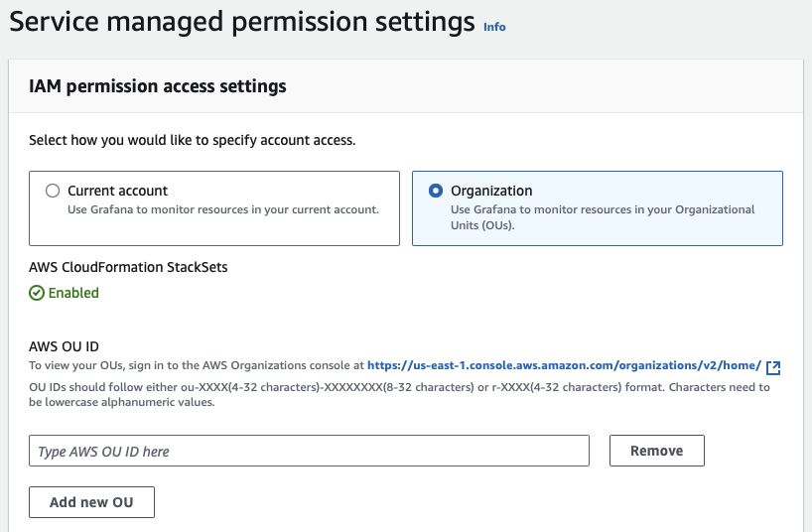Click the Current account card description text

[222, 209]
